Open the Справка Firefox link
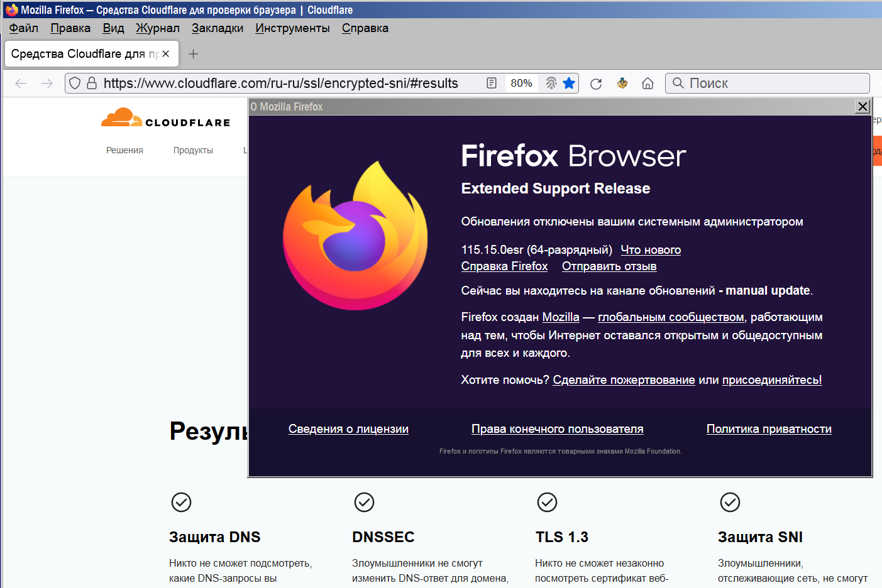882x588 pixels. tap(504, 266)
